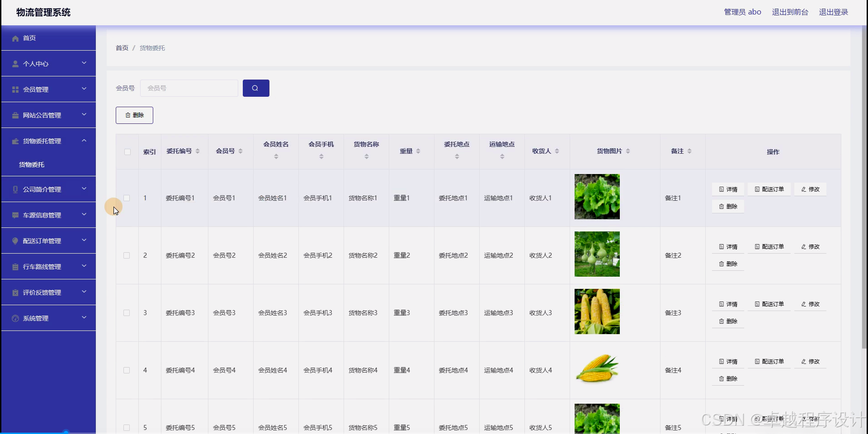This screenshot has height=434, width=868.
Task: Click the icon beside 配送订单管理
Action: click(15, 241)
